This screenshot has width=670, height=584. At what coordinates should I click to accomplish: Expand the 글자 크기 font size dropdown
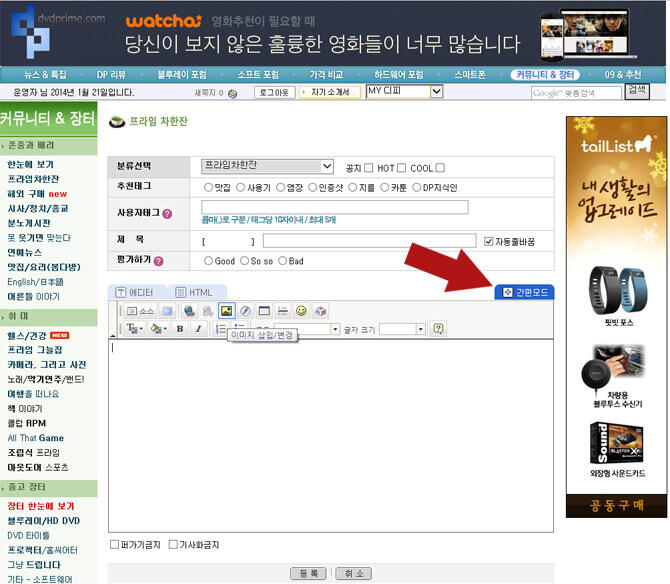(x=403, y=329)
